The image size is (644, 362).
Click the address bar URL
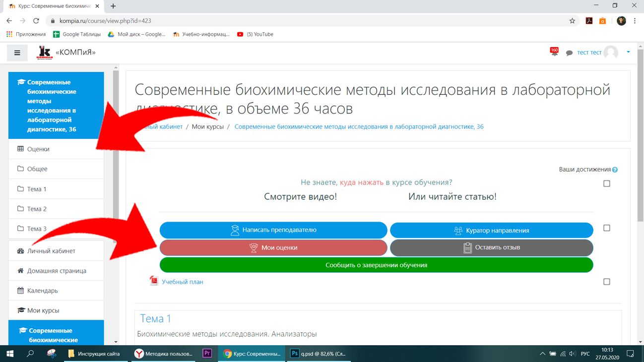[x=105, y=21]
